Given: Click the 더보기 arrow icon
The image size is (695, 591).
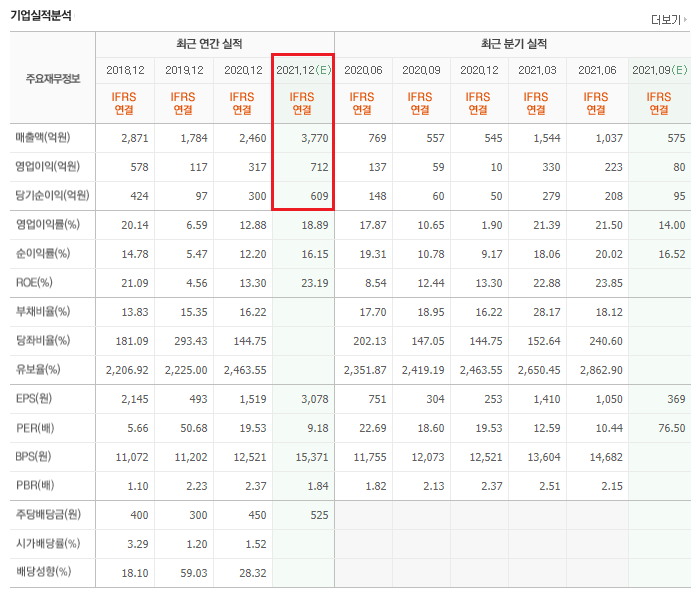Looking at the screenshot, I should click(x=685, y=20).
